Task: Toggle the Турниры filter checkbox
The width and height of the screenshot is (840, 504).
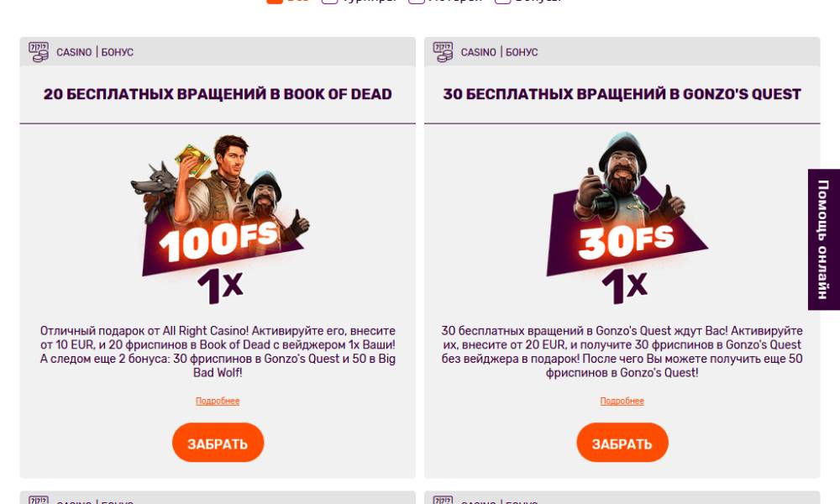Action: tap(329, 2)
